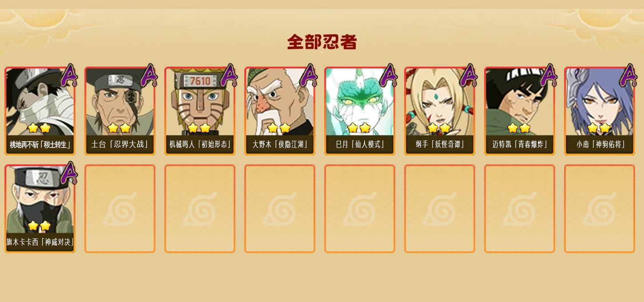Open the 纲手「妖怪奇谭」ninja card
This screenshot has height=302, width=644.
440,111
